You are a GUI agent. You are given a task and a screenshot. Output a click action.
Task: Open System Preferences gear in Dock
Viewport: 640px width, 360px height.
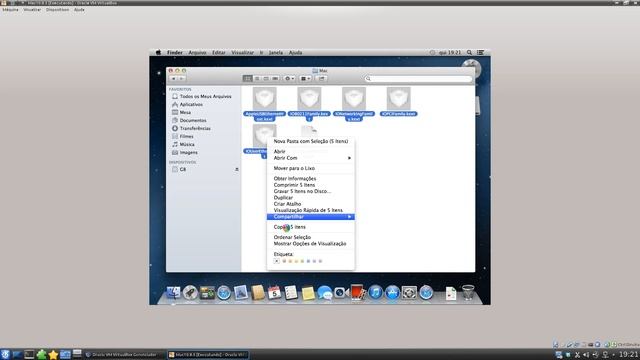tap(409, 293)
